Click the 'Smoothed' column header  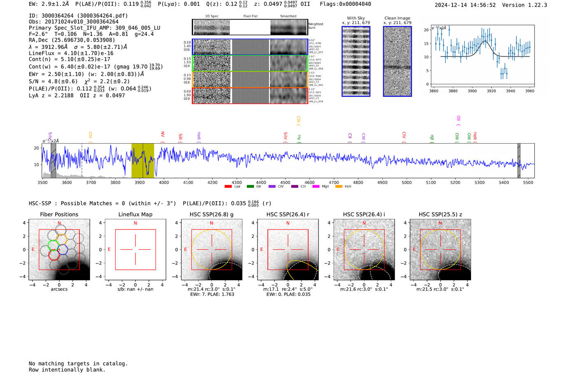(x=288, y=16)
